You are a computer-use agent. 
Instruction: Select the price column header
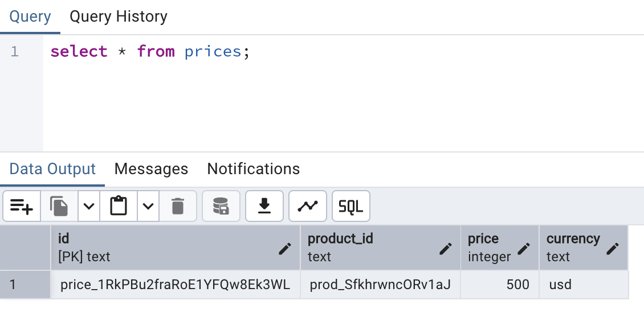[500, 248]
